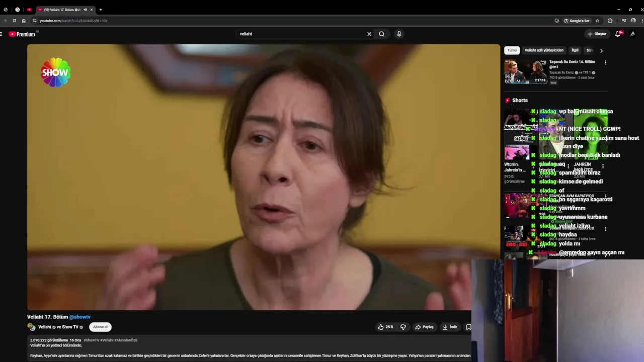
Task: Open the #ShowTV hashtag
Action: pos(91,340)
